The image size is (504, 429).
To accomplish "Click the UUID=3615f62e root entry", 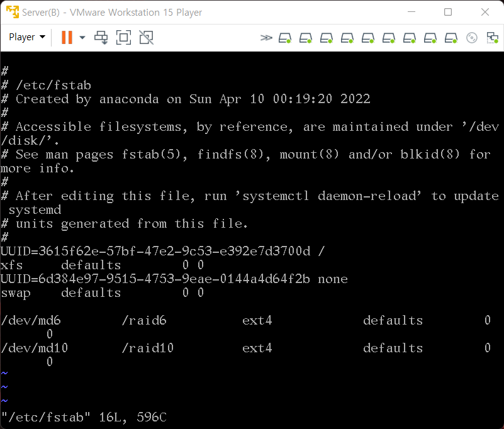I will 163,251.
